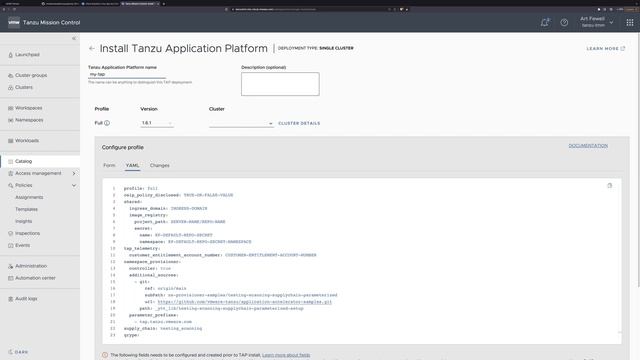Toggle the DARK theme switch
640x360 pixels.
coord(18,352)
